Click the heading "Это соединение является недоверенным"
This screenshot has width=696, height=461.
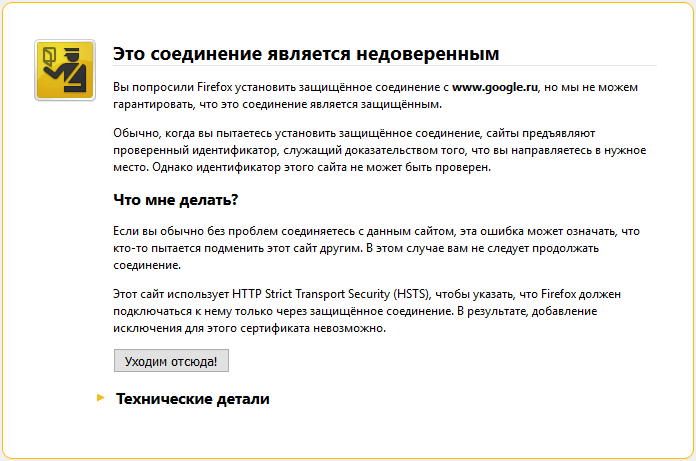306,53
